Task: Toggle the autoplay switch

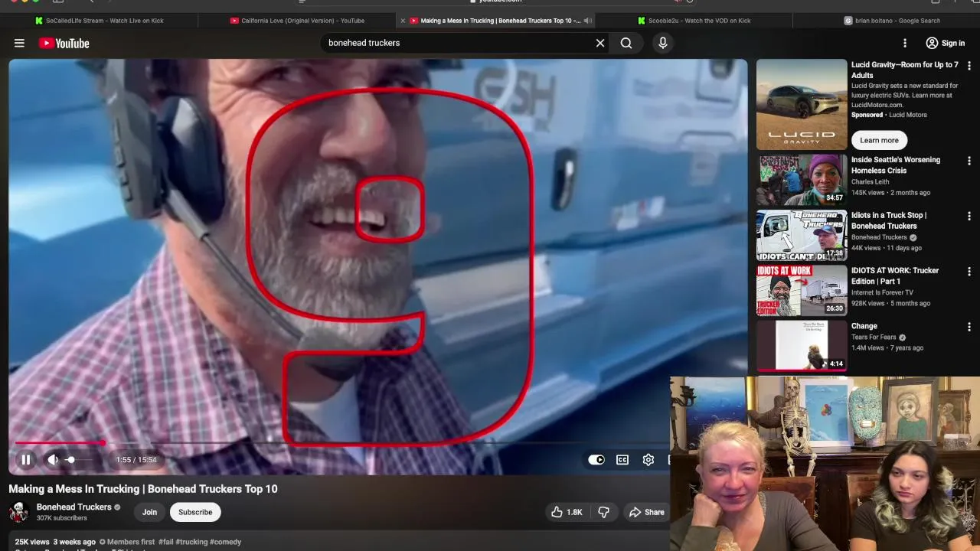Action: pos(596,459)
